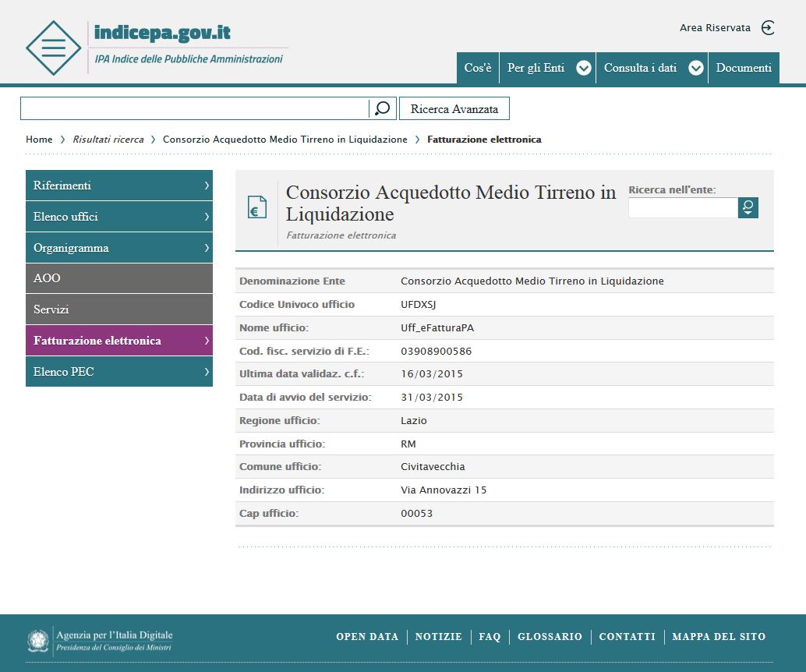Select Elenco PEC in the sidebar
This screenshot has height=672, width=806.
[119, 371]
